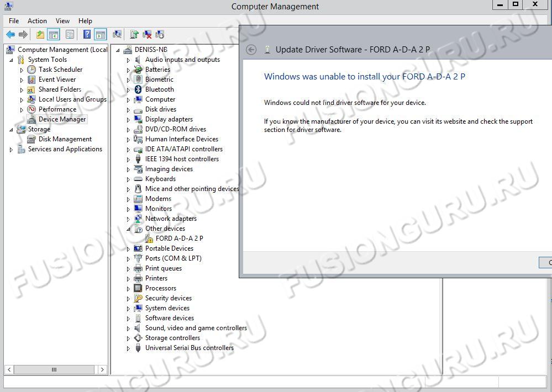Expand Sound, video and game controllers
The width and height of the screenshot is (552, 392).
pyautogui.click(x=128, y=329)
